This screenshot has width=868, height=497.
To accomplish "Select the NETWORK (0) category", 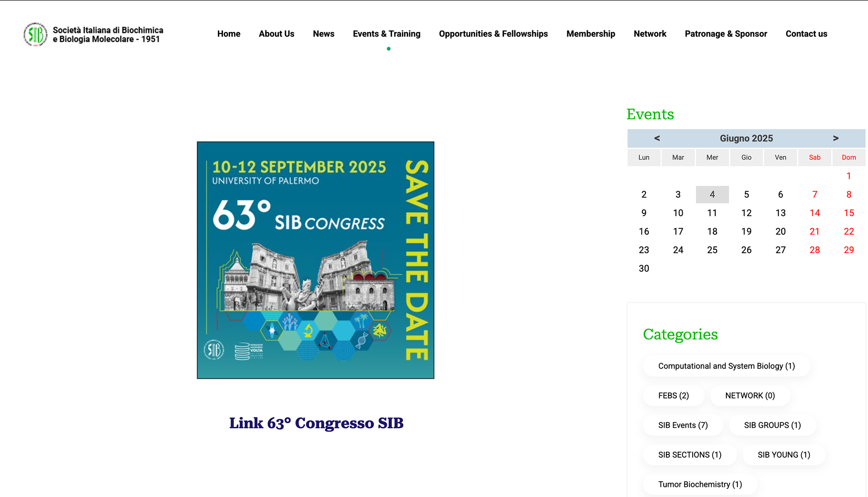I will pyautogui.click(x=750, y=396).
